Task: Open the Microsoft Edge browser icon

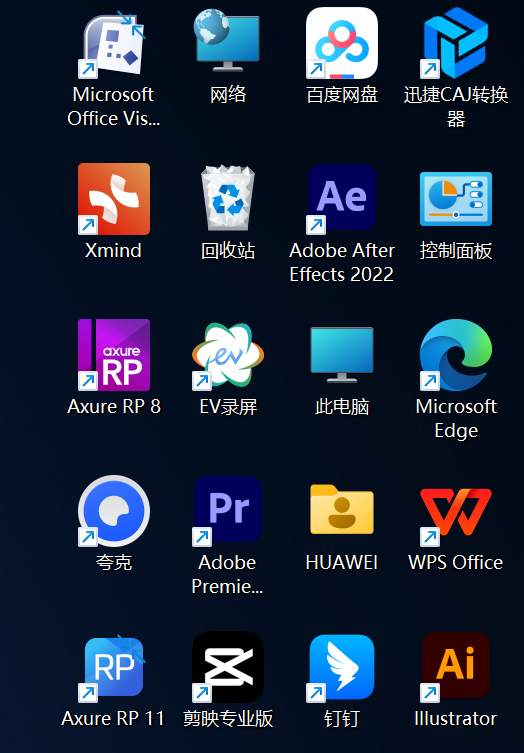Action: point(456,355)
